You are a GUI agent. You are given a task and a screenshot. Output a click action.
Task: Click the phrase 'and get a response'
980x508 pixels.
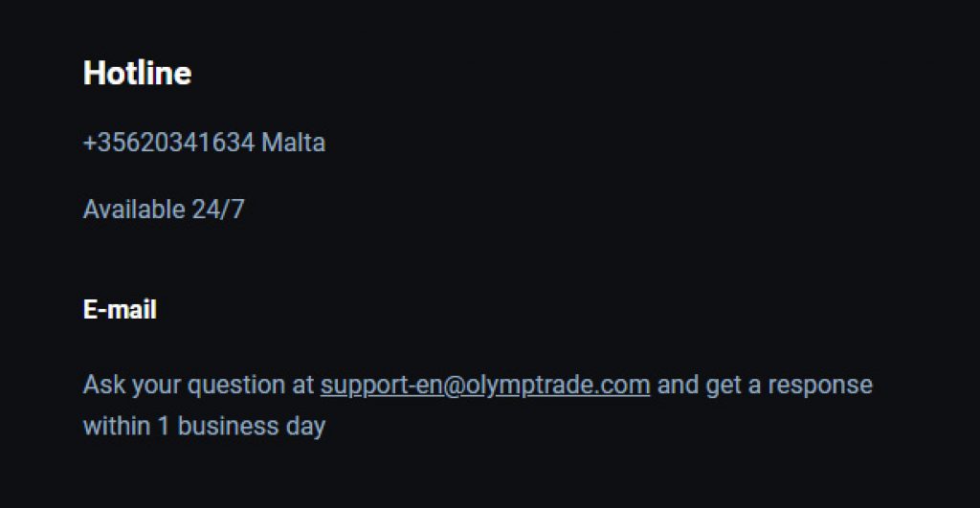(x=765, y=385)
